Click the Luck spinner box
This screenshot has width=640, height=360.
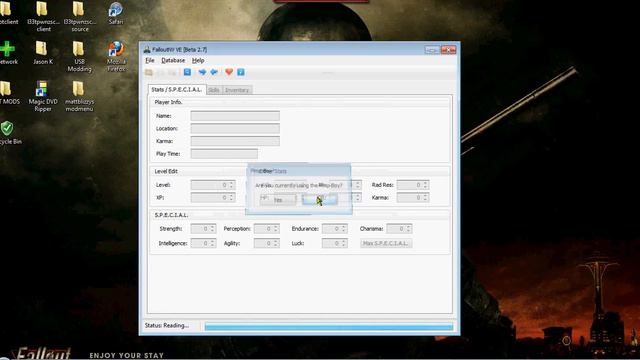point(335,243)
